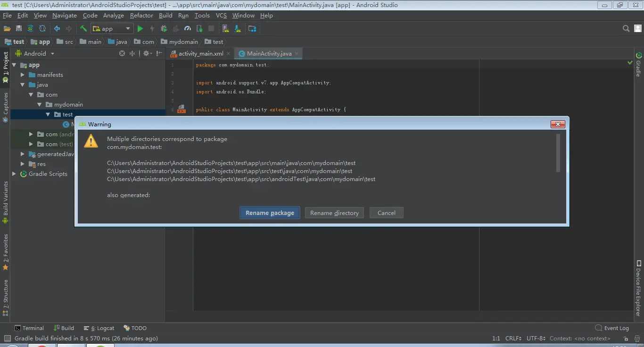Screen dimensions: 644x347
Task: Collapse the app module tree node
Action: (x=14, y=65)
